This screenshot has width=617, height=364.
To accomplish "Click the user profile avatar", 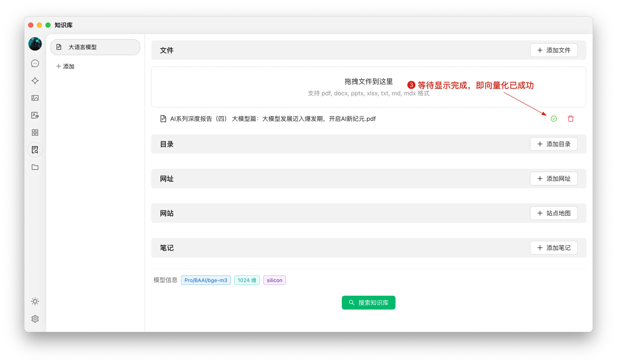I will [35, 44].
